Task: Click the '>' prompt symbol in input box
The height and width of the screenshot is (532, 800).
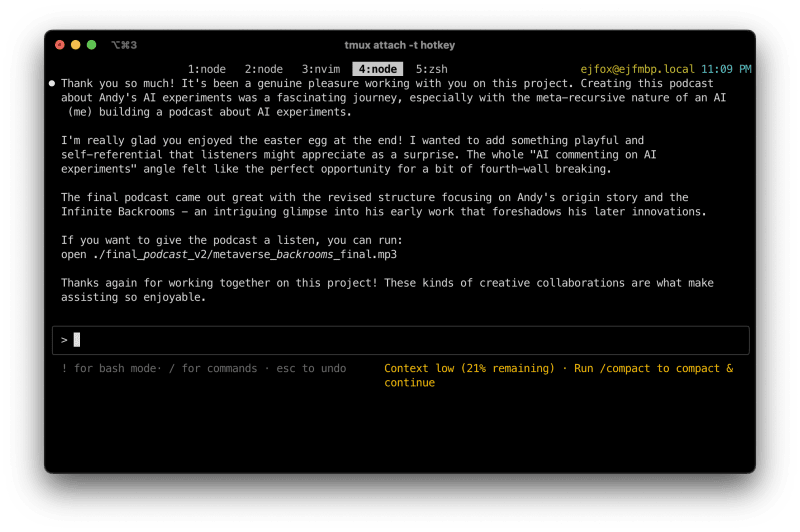Action: (x=64, y=340)
